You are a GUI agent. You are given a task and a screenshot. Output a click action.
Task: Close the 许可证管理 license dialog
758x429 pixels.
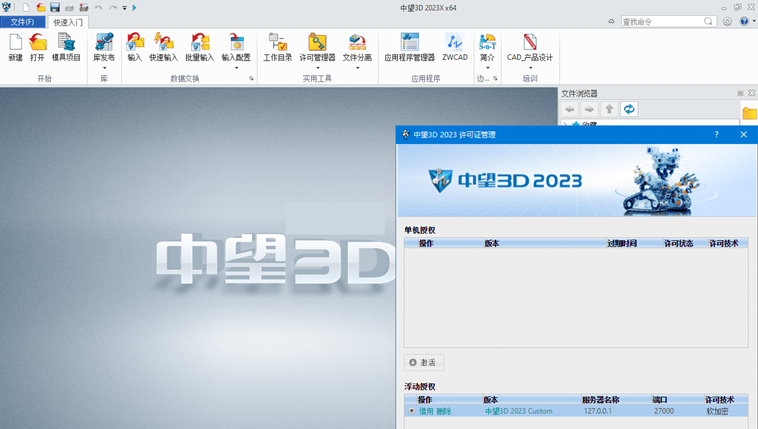(743, 134)
